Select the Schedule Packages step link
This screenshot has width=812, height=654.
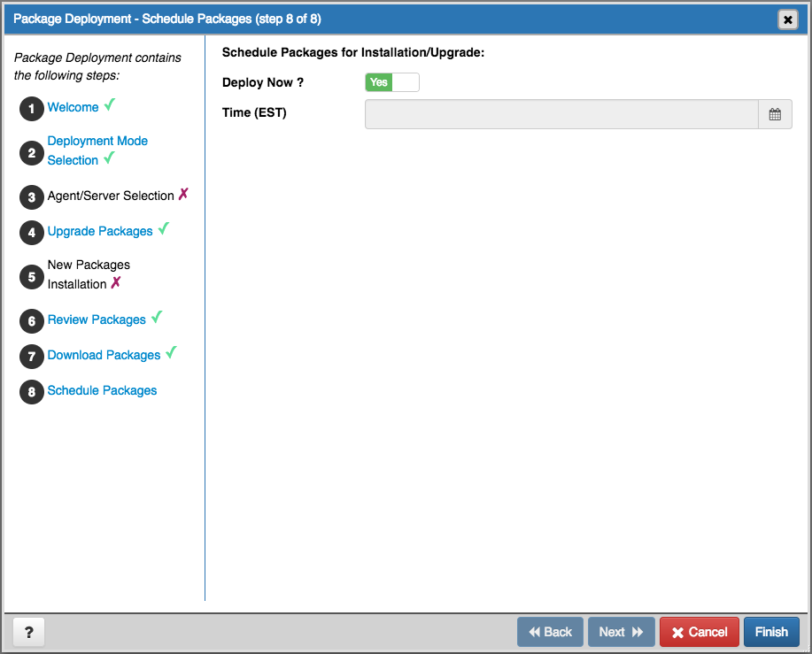pyautogui.click(x=102, y=390)
